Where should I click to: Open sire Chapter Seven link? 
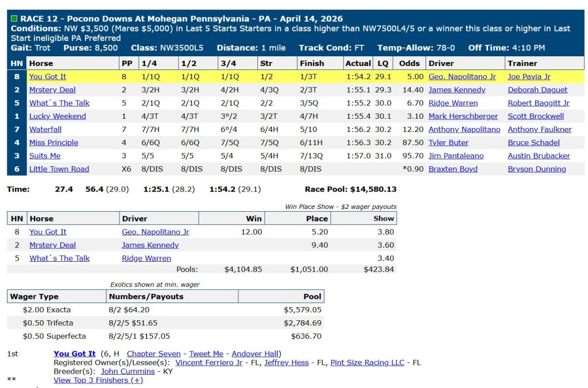[153, 354]
